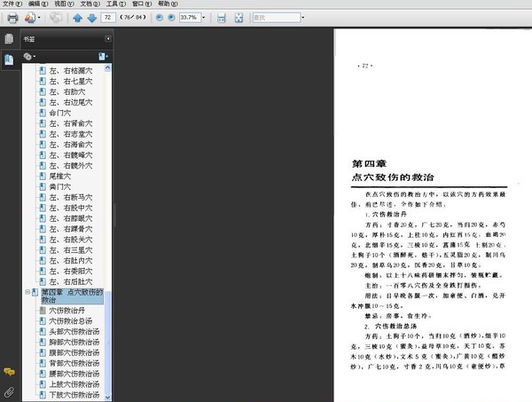The image size is (532, 402).
Task: Click the fit one full page icon
Action: 239,18
